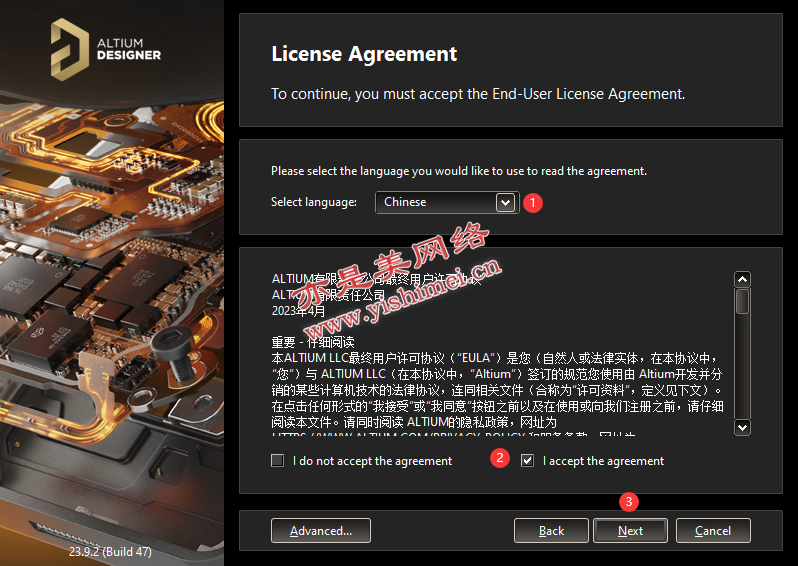Click the agreement scrollbar down arrow
Viewport: 798px width, 566px height.
[743, 428]
